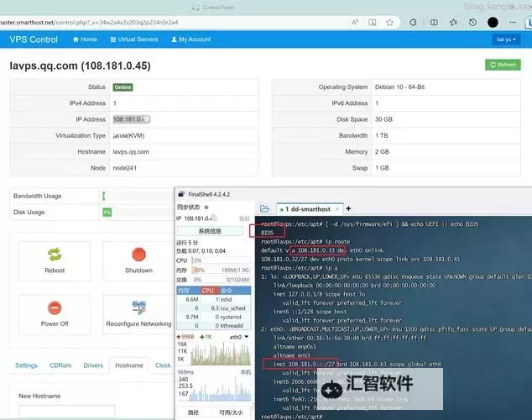Select the kthreadd process row
This screenshot has height=420, width=532.
coord(214,326)
